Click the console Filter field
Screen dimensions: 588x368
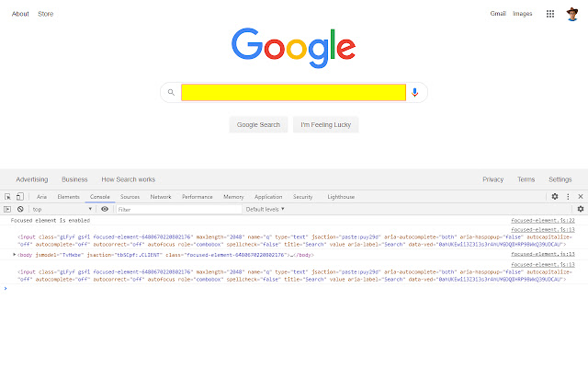pos(178,209)
